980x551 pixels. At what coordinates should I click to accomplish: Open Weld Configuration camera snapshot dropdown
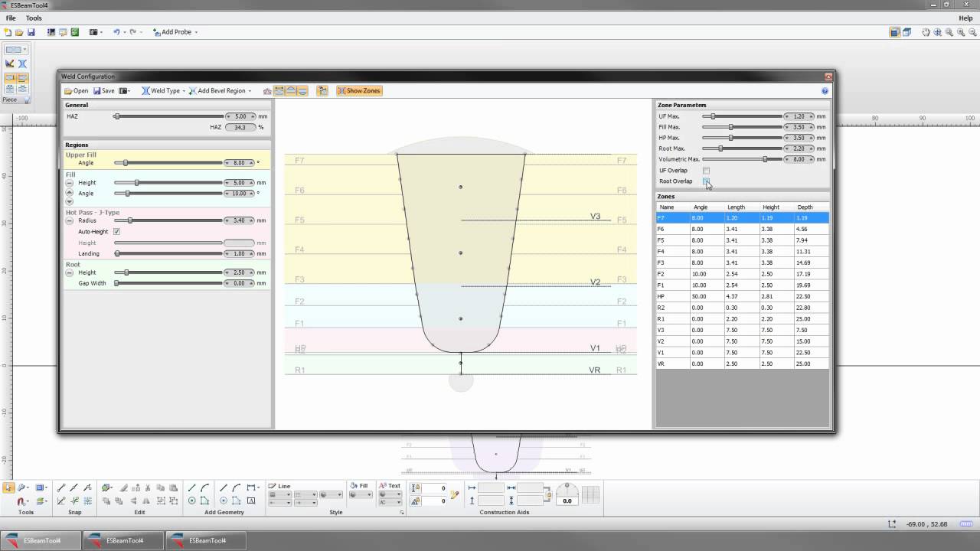click(x=124, y=90)
